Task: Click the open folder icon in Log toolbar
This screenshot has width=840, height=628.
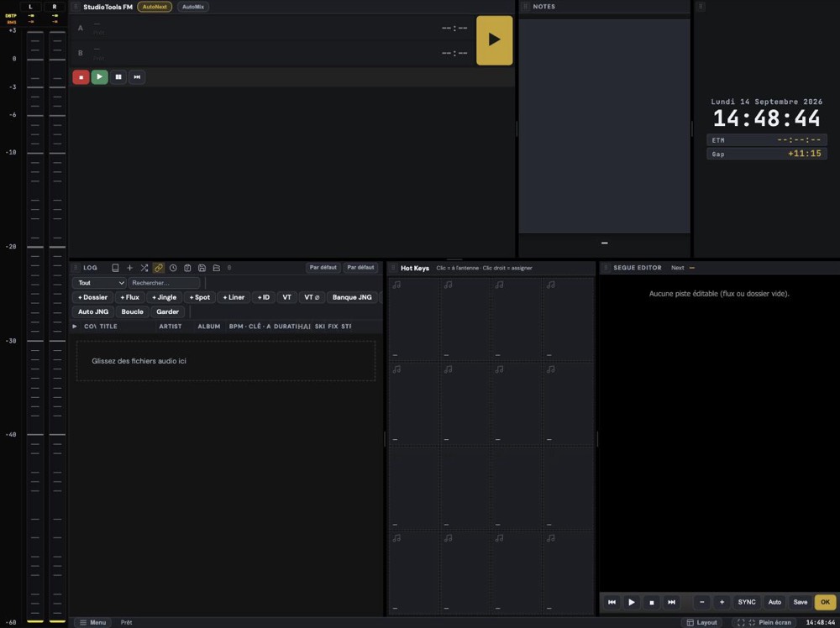Action: coord(217,268)
